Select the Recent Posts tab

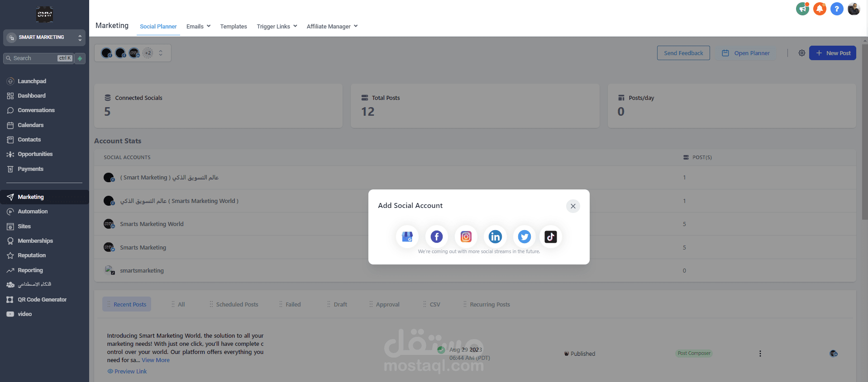[x=127, y=304]
